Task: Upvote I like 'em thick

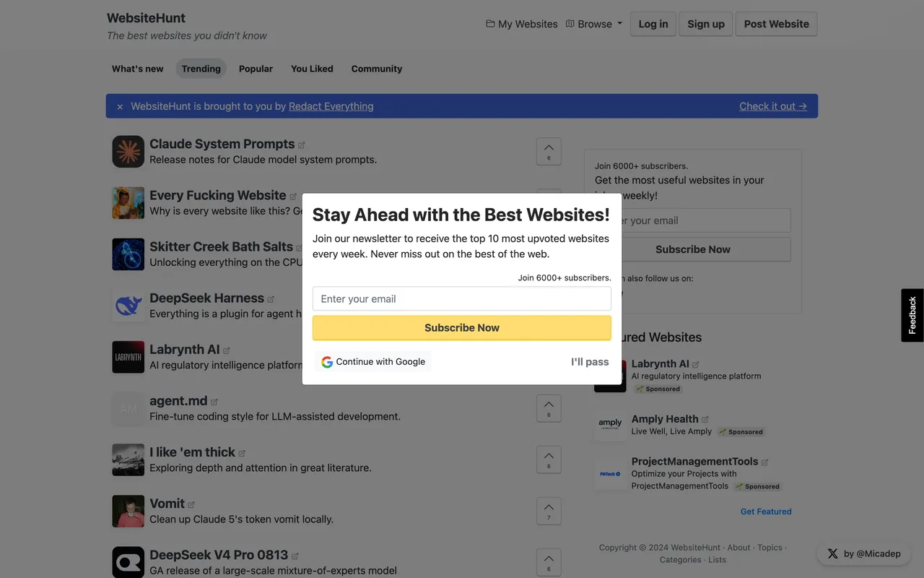Action: pos(549,460)
